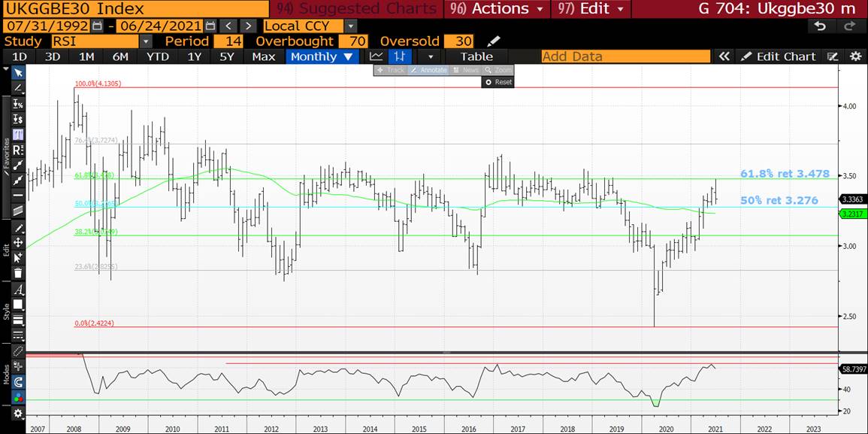Expand chart type options dropdown arrow

pyautogui.click(x=430, y=56)
